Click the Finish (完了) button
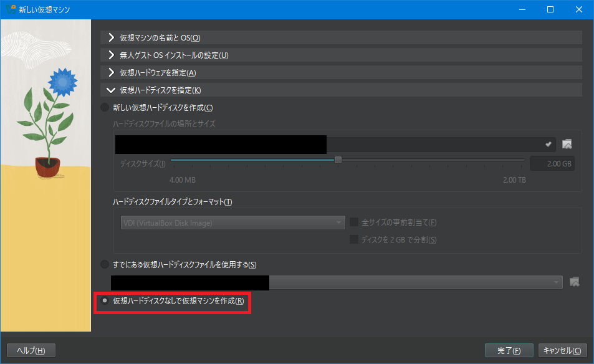594x364 pixels. tap(509, 350)
